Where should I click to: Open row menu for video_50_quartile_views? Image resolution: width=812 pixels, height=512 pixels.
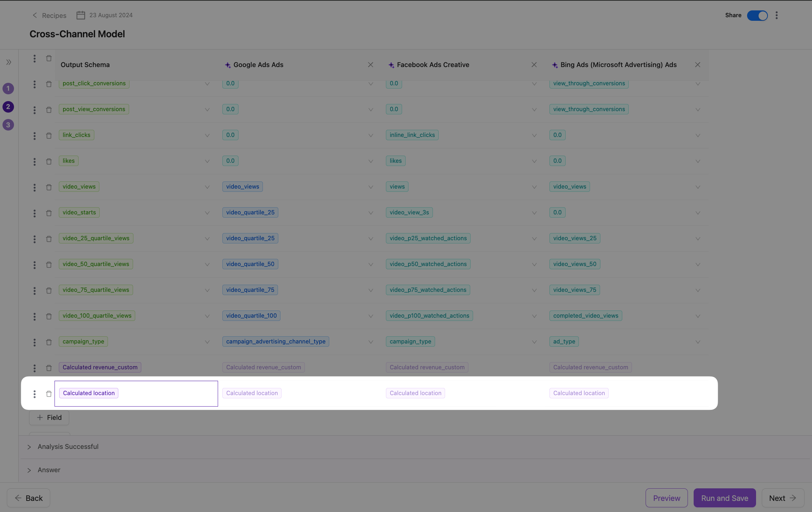[34, 265]
